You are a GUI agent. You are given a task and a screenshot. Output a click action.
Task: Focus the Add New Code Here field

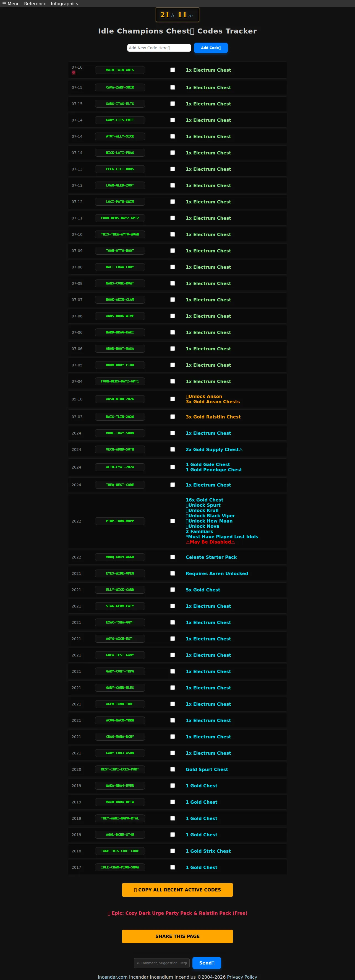click(x=159, y=48)
